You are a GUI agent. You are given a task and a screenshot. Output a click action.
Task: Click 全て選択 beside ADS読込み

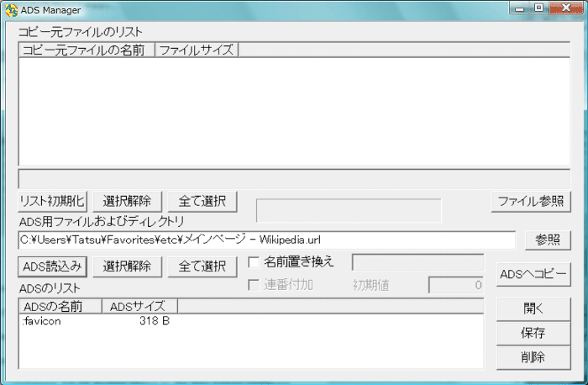pyautogui.click(x=202, y=266)
